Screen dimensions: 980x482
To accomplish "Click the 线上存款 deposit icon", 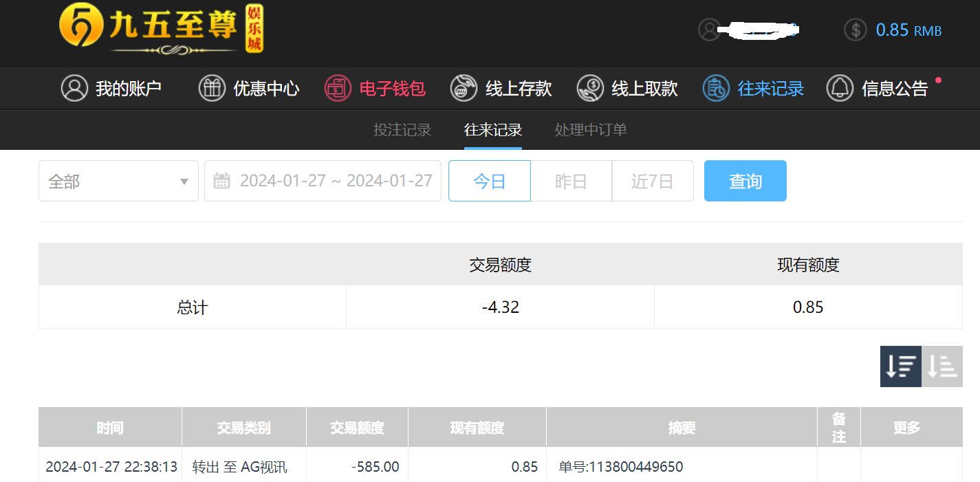I will [x=464, y=88].
